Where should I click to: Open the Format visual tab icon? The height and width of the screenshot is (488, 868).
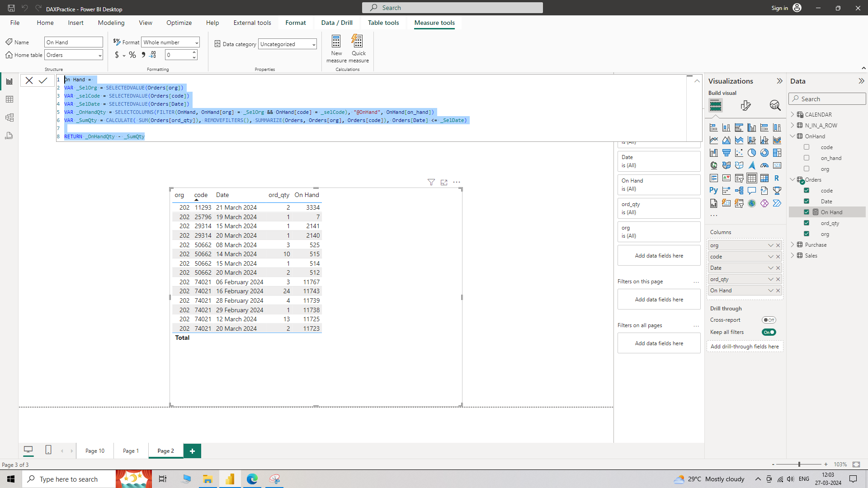point(745,105)
